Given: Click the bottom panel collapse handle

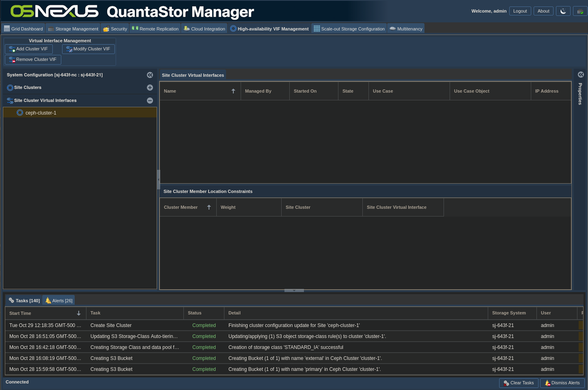Looking at the screenshot, I should point(294,291).
